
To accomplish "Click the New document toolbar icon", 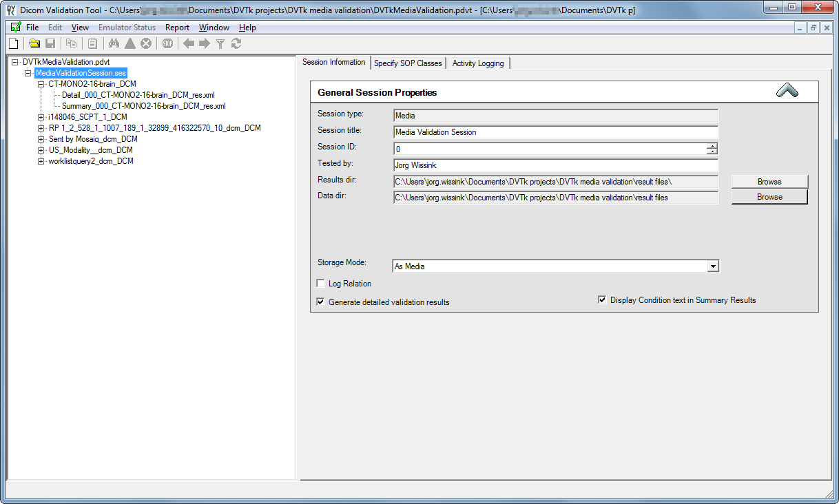I will 13,43.
